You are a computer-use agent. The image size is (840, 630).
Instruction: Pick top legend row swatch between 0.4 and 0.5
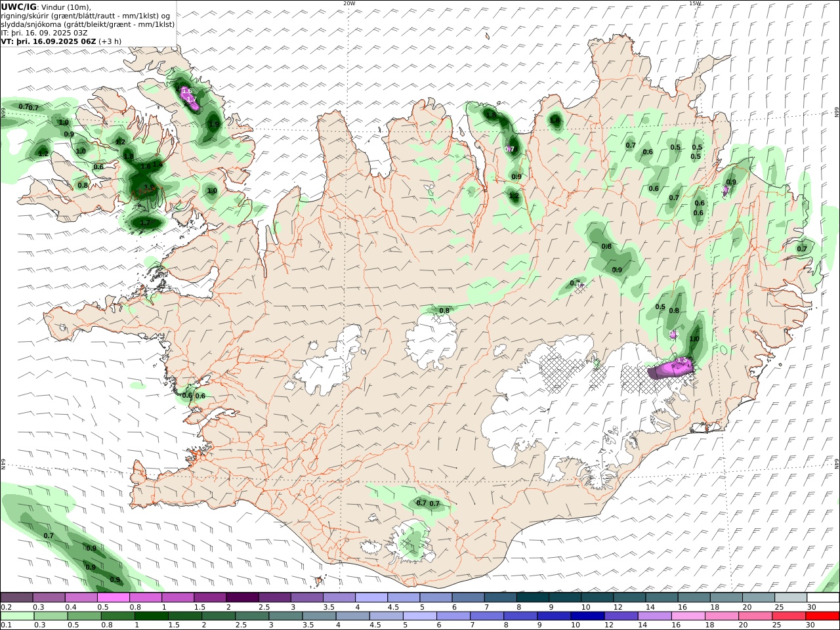pyautogui.click(x=81, y=597)
